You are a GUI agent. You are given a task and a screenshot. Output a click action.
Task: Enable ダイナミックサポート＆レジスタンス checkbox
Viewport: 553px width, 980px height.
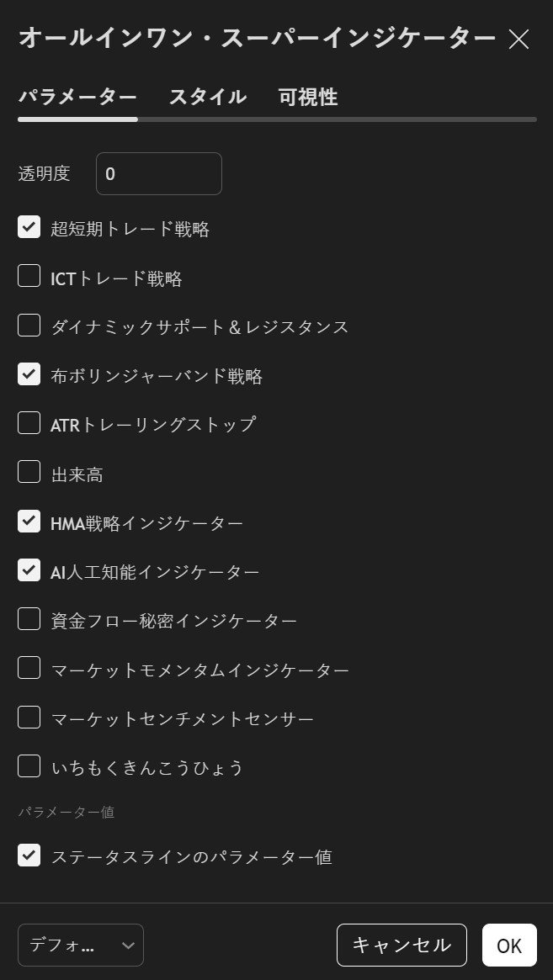point(29,325)
